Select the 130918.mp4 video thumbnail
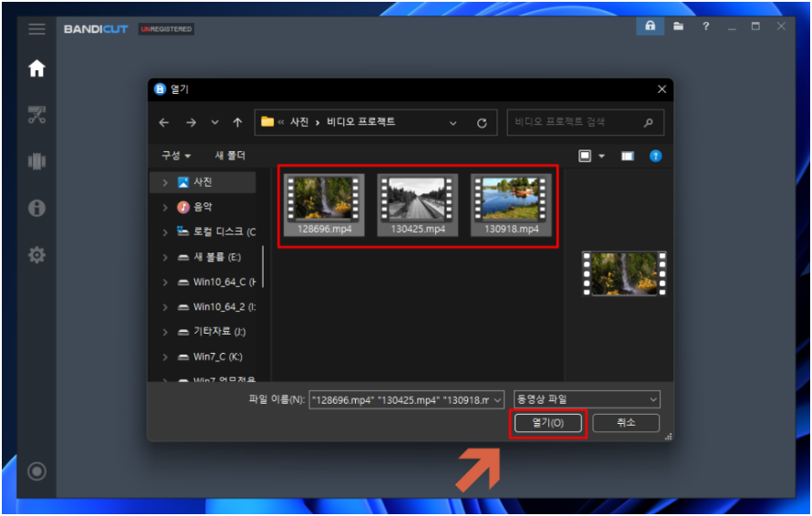This screenshot has height=516, width=812. [511, 204]
